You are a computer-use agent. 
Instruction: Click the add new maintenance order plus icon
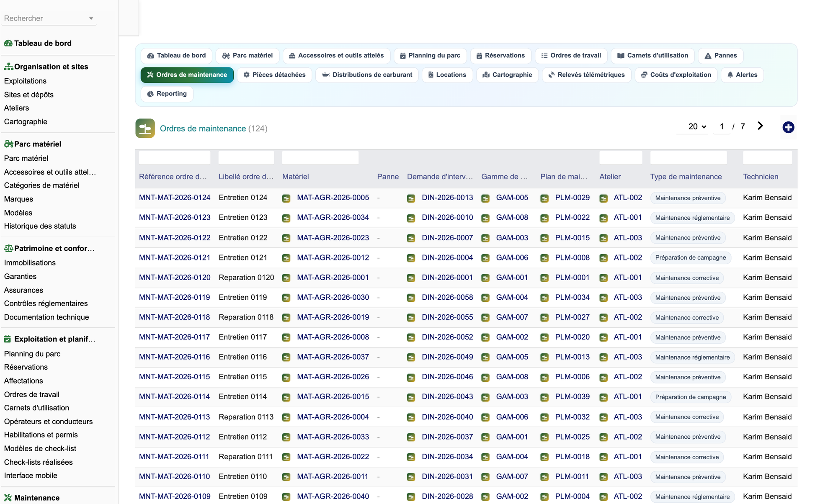pos(788,127)
